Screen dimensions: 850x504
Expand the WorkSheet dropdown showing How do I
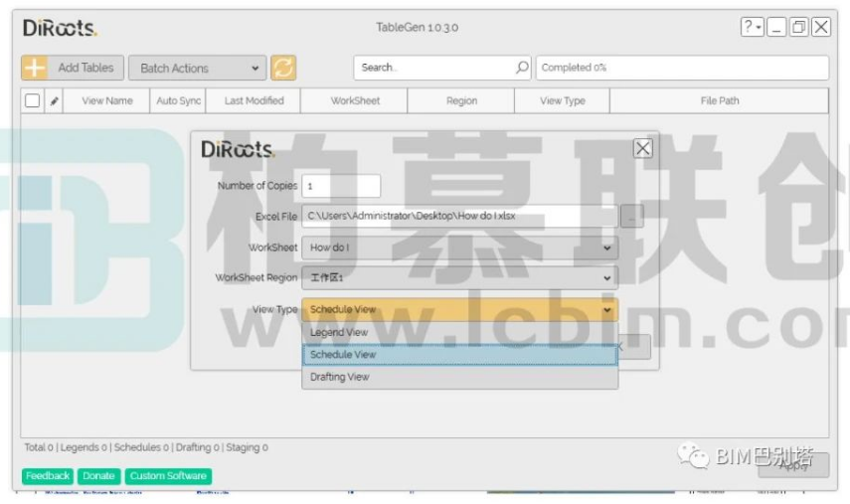point(459,248)
